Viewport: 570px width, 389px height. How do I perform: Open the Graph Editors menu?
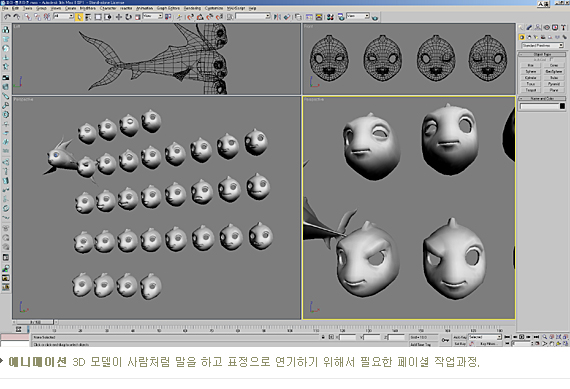(168, 8)
